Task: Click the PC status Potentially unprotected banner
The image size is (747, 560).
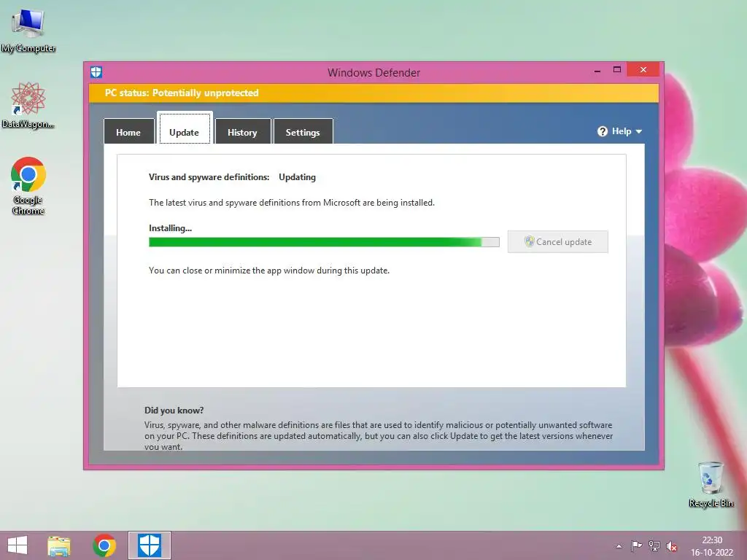Action: [373, 93]
